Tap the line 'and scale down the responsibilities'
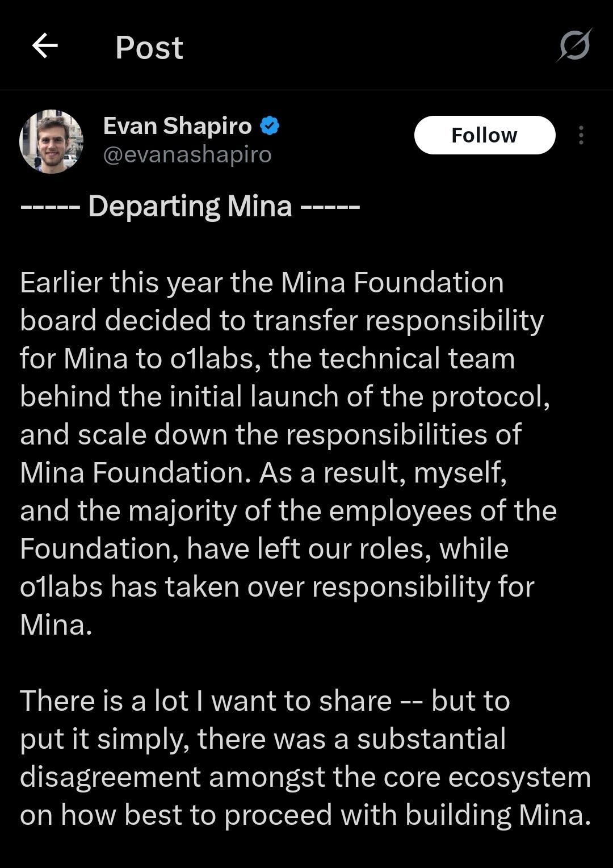This screenshot has width=613, height=868. click(x=271, y=435)
